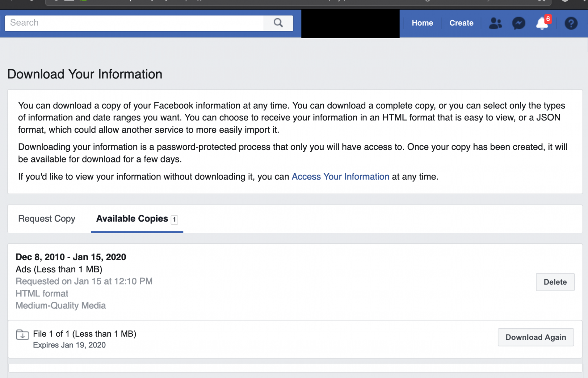Open the Friend Requests icon
The image size is (588, 378).
(495, 23)
